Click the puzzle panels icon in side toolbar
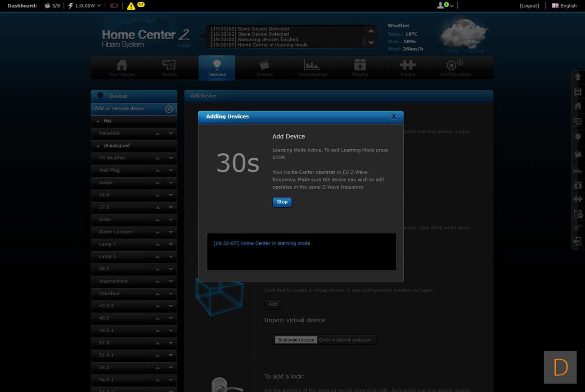585x392 pixels. click(578, 199)
